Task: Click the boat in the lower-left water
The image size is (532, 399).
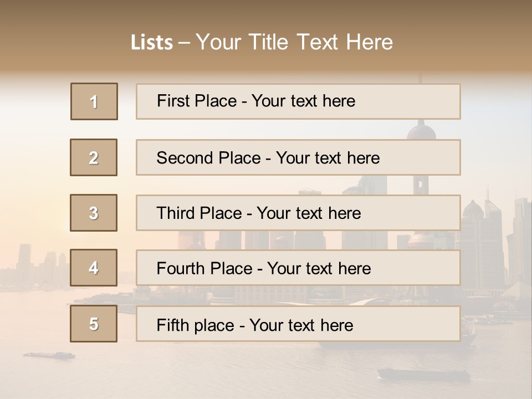Action: 49,355
